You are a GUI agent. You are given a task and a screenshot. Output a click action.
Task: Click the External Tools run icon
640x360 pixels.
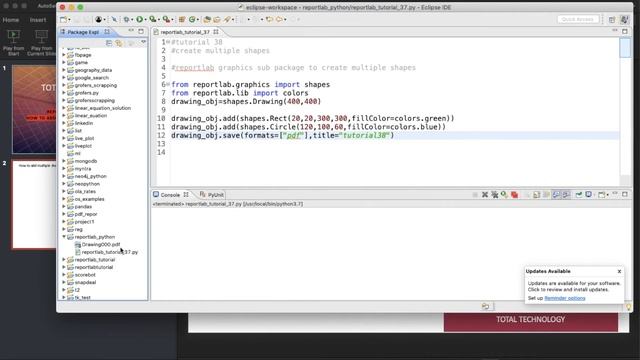167,19
